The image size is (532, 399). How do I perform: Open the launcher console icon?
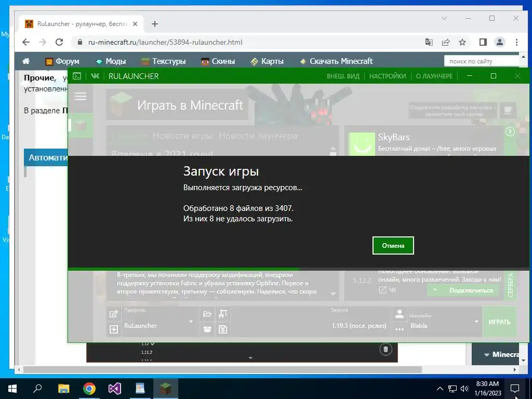click(77, 76)
